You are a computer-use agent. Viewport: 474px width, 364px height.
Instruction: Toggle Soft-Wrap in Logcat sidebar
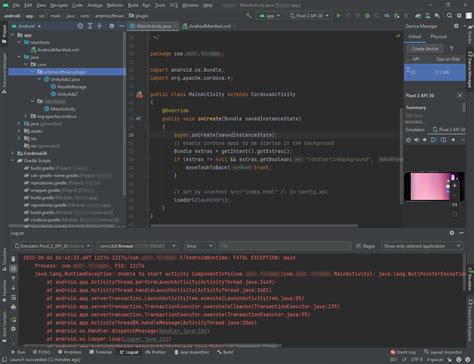click(x=13, y=297)
